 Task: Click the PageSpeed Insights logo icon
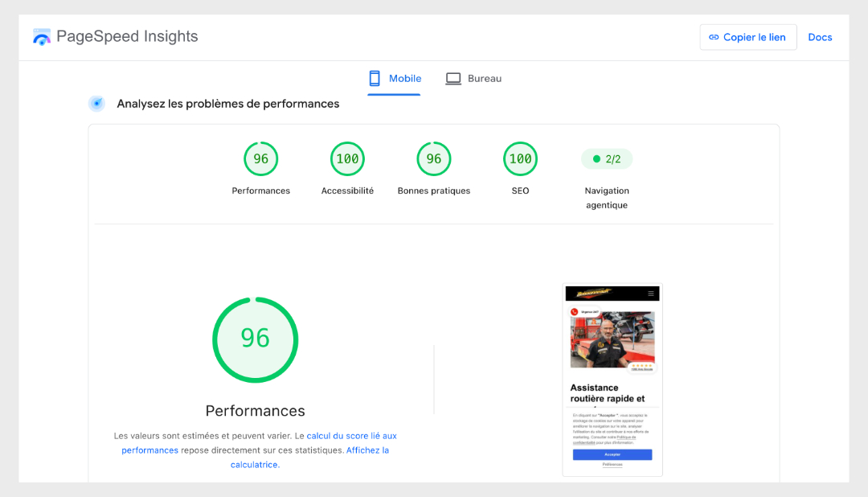click(42, 37)
